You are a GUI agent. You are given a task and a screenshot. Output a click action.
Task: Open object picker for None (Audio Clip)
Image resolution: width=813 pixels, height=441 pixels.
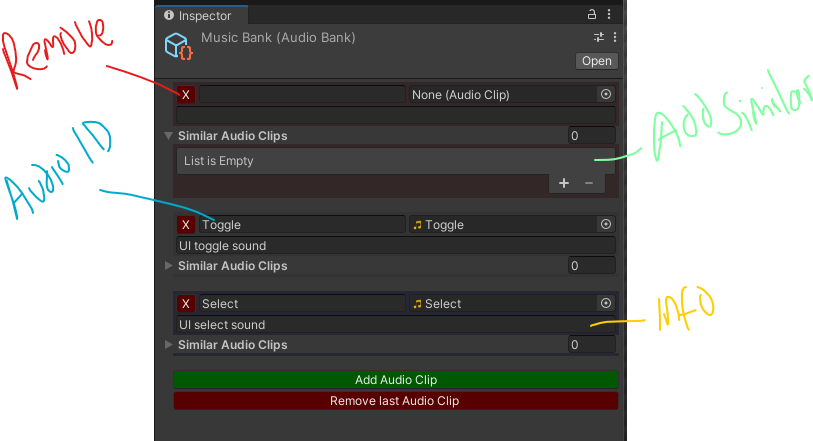point(605,94)
